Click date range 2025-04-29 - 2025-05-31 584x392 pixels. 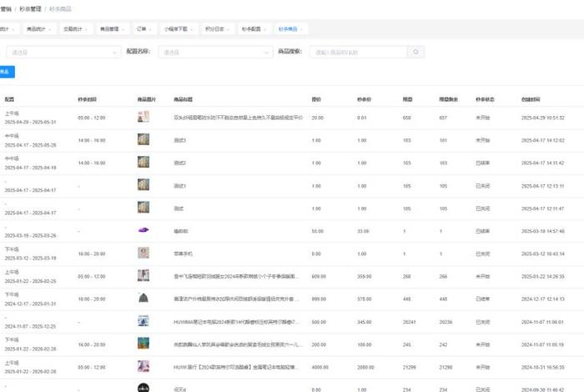[30, 122]
